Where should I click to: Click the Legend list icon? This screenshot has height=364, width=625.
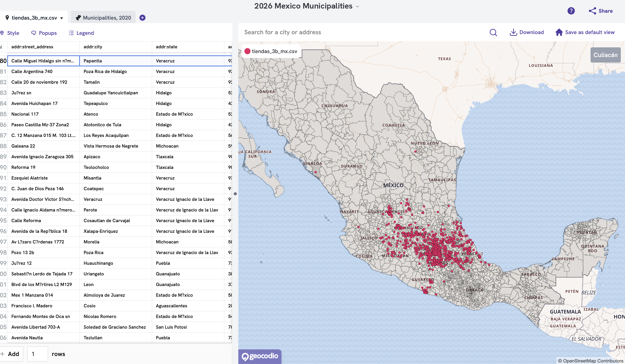pyautogui.click(x=71, y=33)
